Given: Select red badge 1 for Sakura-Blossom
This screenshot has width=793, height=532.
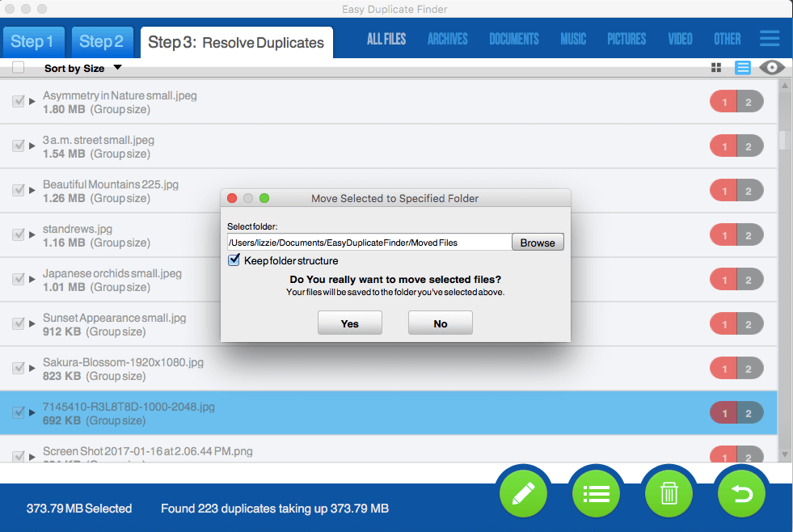Looking at the screenshot, I should [723, 369].
